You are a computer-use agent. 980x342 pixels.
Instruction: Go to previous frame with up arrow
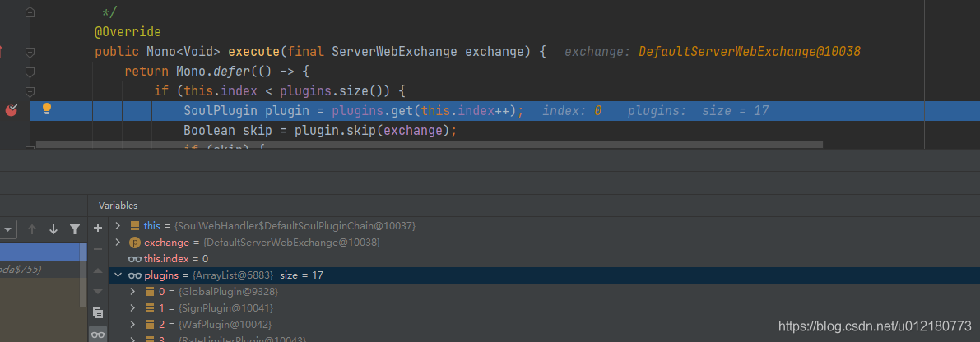32,229
